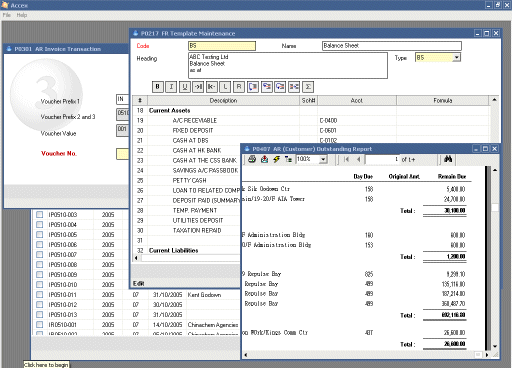Select the FIXED DEPOSIT row

(x=311, y=130)
